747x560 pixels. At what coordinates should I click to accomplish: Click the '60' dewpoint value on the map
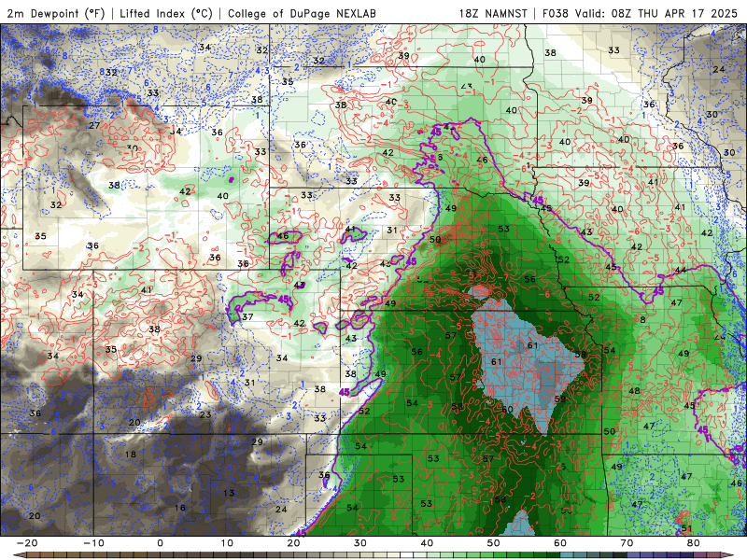[x=507, y=410]
